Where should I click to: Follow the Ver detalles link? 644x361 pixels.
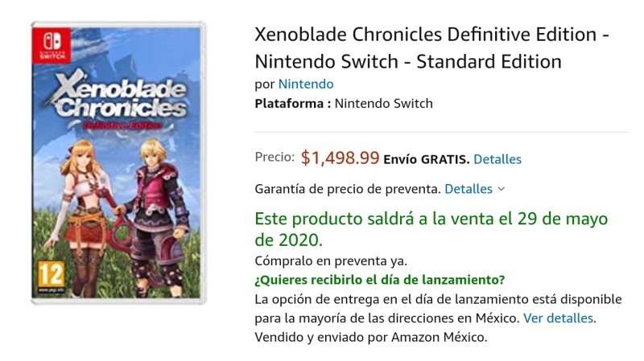click(x=558, y=318)
